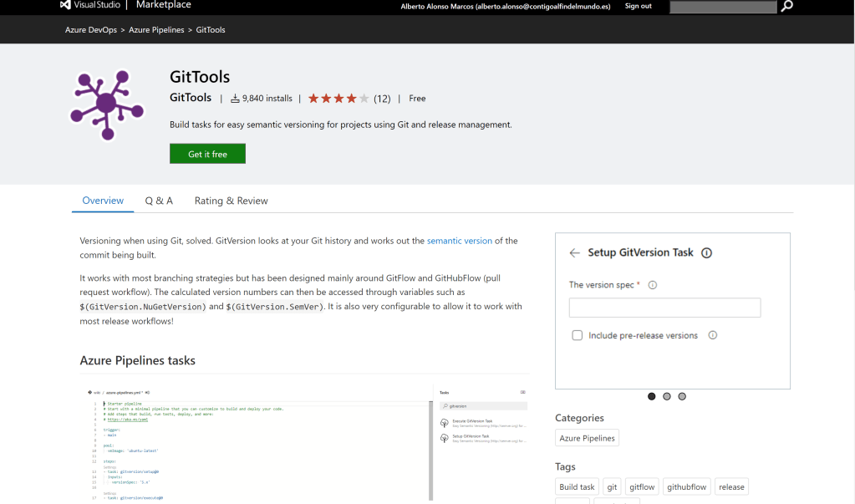Click into the version spec text field
Viewport: 855px width, 504px height.
coord(664,308)
